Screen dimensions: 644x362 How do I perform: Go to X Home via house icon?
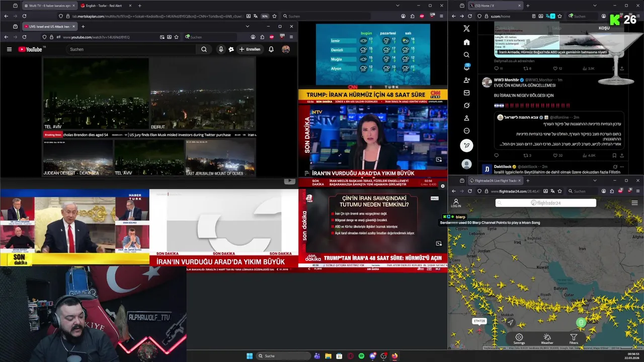pos(466,42)
